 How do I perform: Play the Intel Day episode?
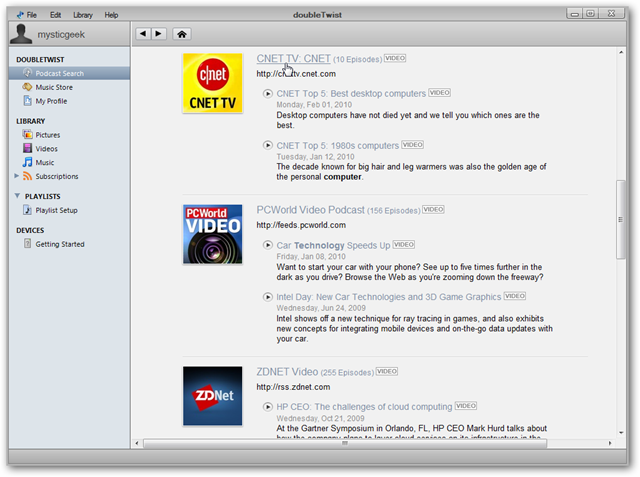267,297
